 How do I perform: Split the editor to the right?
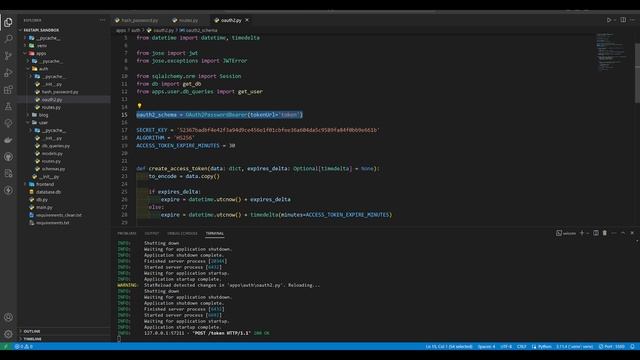coord(623,20)
